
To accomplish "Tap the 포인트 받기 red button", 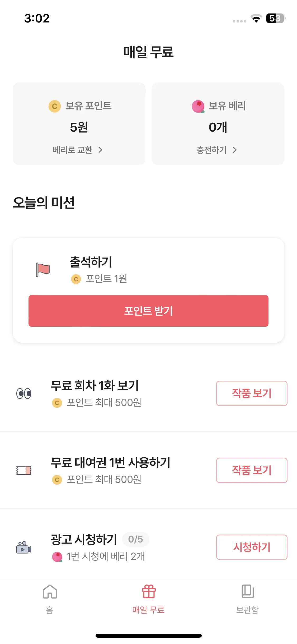I will pyautogui.click(x=148, y=311).
